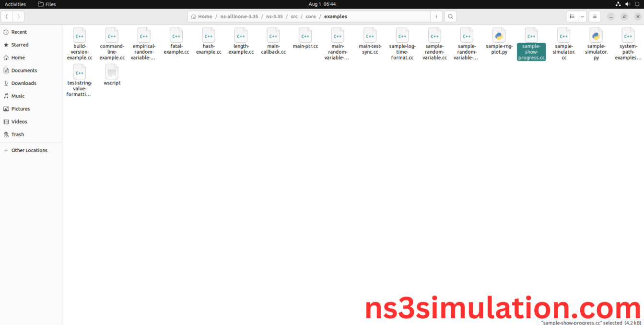Screen dimensions: 644x325
Task: Open the system power menu
Action: tap(637, 4)
